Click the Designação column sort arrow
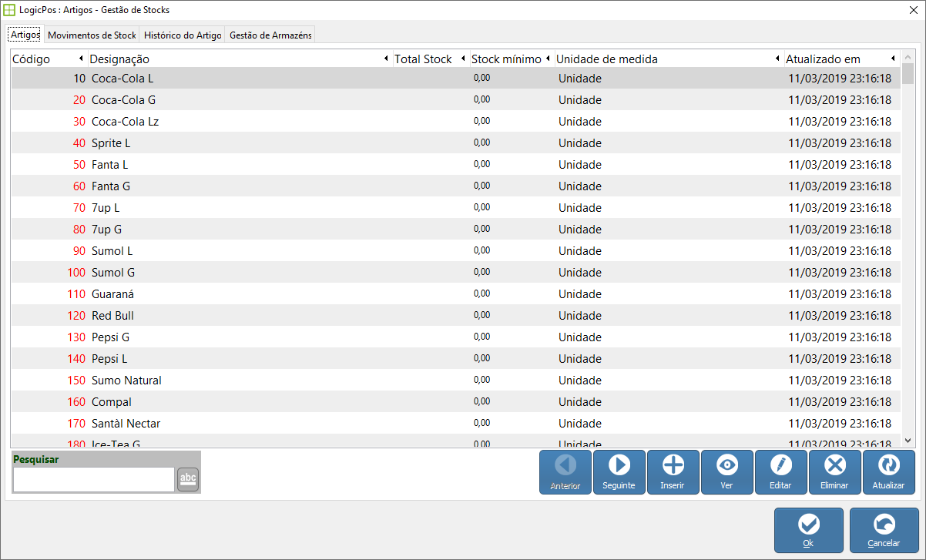Screen dimensions: 926x560 (386, 59)
